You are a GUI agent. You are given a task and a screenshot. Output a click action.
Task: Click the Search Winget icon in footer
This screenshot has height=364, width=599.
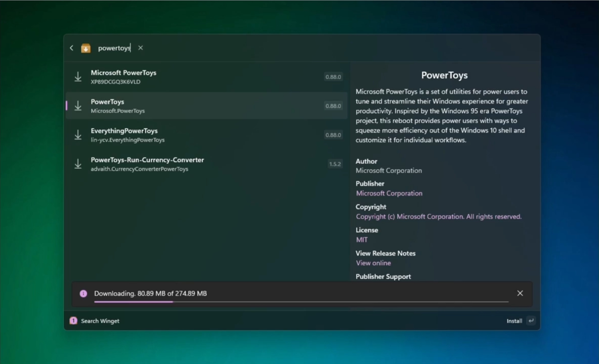click(73, 321)
